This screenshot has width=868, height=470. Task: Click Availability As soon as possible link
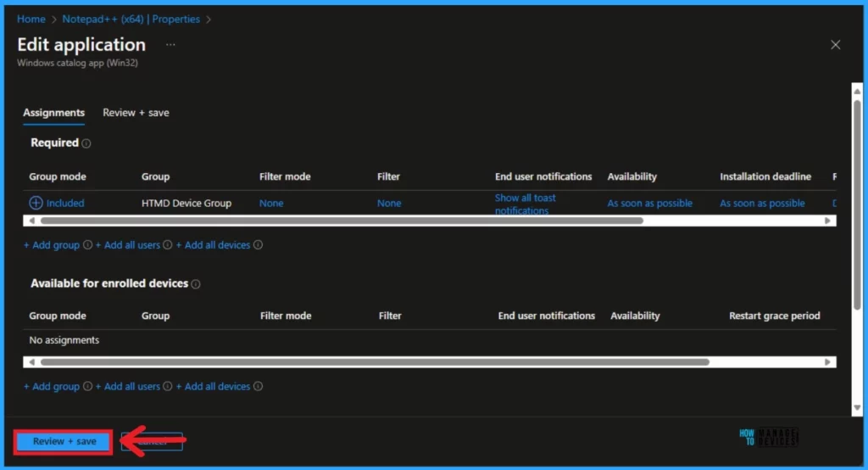tap(650, 203)
